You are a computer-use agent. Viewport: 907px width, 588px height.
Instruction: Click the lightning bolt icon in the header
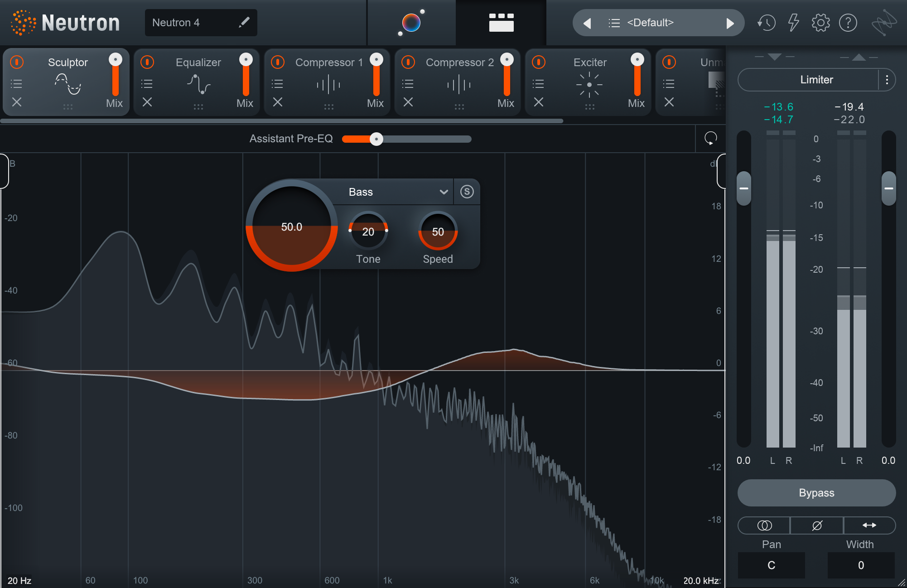(793, 22)
